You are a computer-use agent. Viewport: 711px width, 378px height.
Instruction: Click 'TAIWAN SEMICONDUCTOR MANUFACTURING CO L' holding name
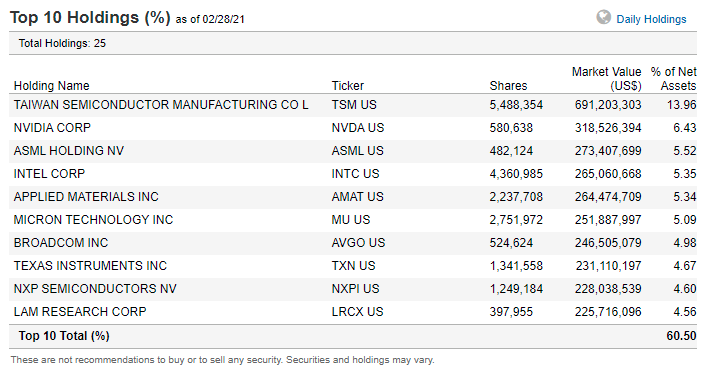[161, 105]
